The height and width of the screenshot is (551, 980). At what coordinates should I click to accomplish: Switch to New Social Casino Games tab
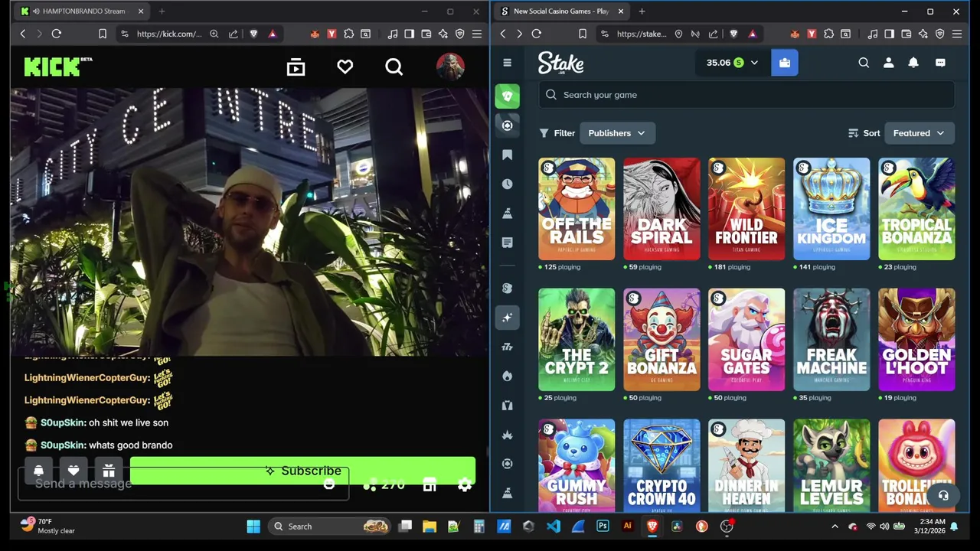[x=560, y=11]
